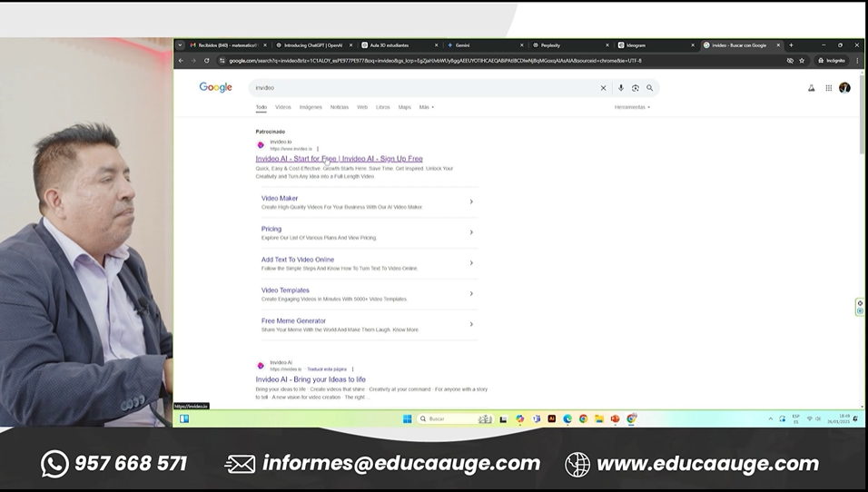Select the Todo search filter

pos(261,107)
